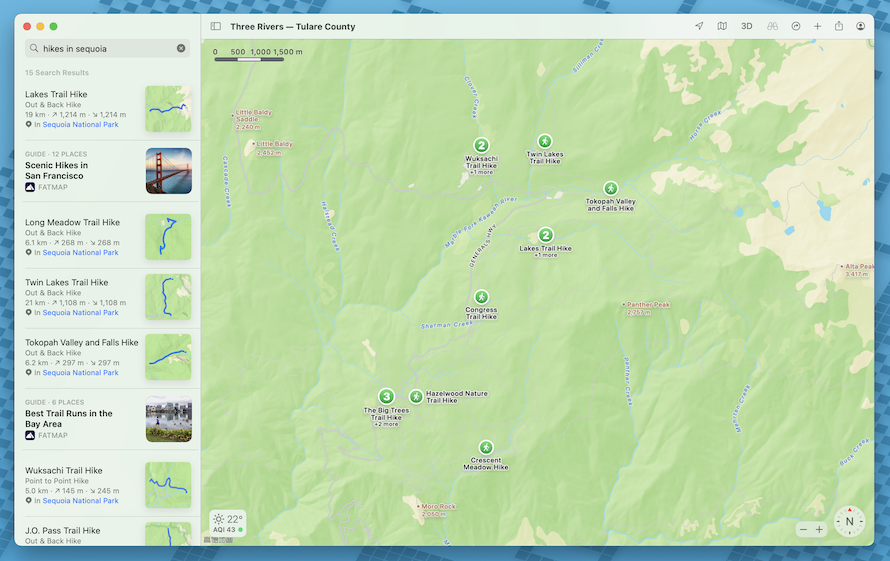This screenshot has width=890, height=561.
Task: Click the magnifying glass search icon
Action: point(34,48)
